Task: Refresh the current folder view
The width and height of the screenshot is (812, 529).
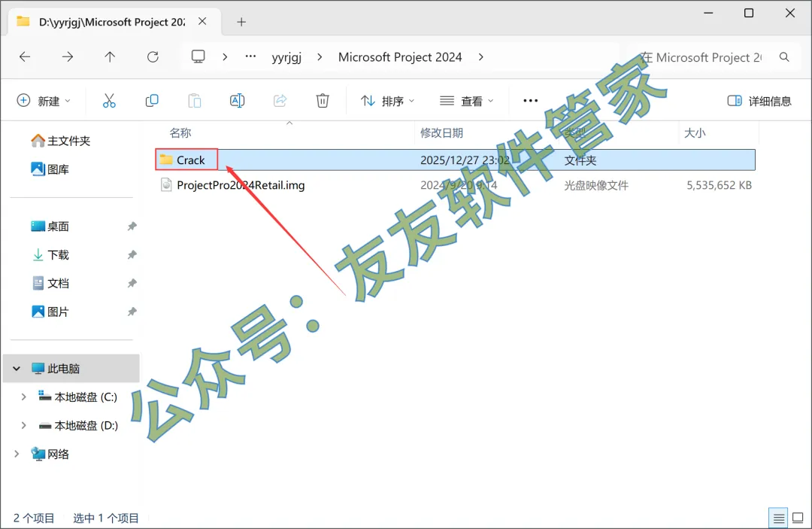Action: click(x=153, y=57)
